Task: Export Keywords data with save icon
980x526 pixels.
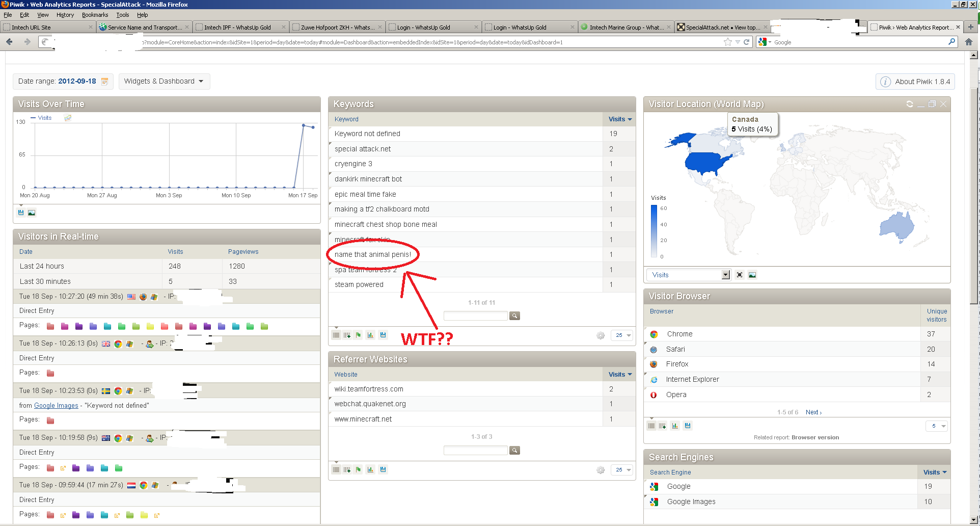Action: click(x=383, y=335)
